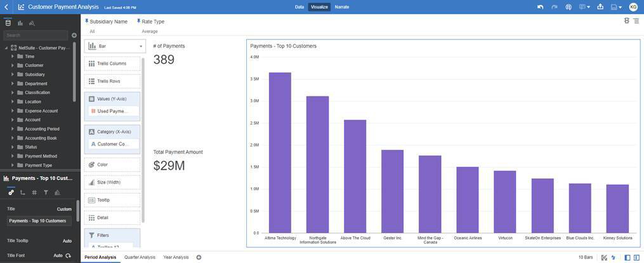Screen dimensions: 644x263
Task: Undo the last change
Action: 540,7
